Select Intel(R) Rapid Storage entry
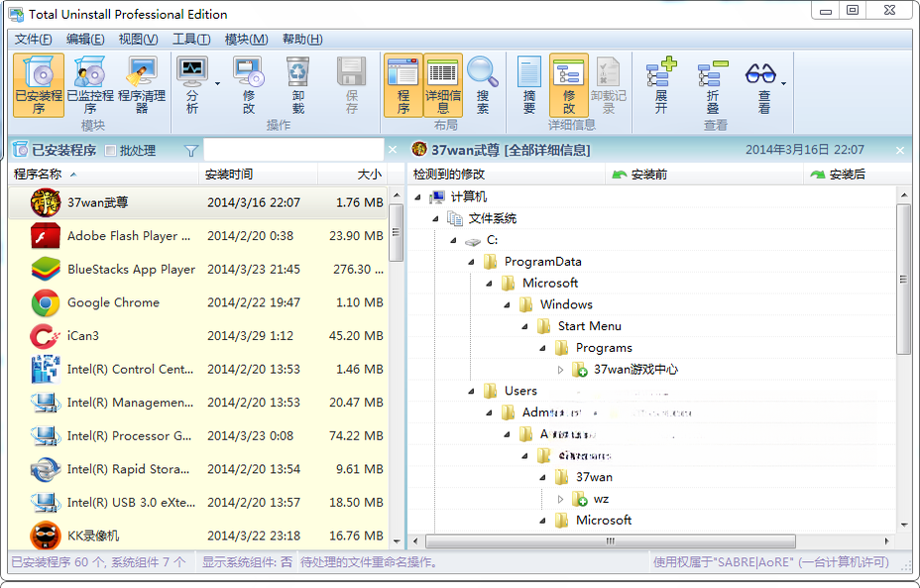Image resolution: width=920 pixels, height=588 pixels. click(198, 469)
